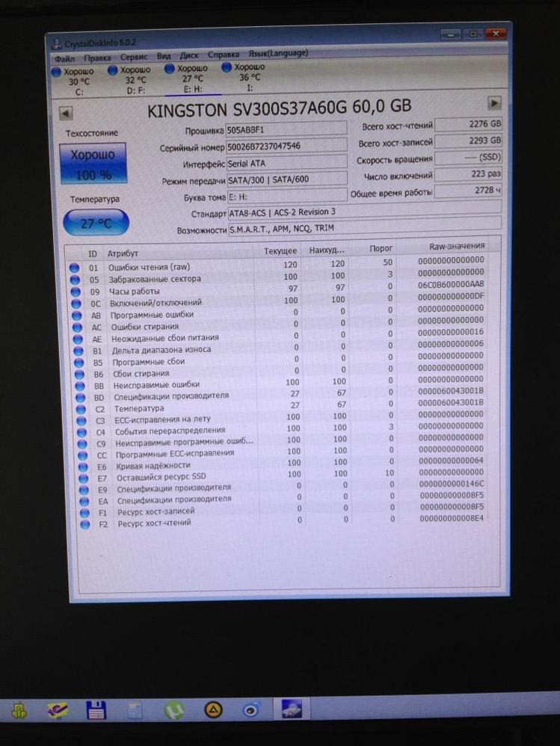Click total host reads value 2276 GB
This screenshot has height=746, width=560.
click(x=468, y=123)
